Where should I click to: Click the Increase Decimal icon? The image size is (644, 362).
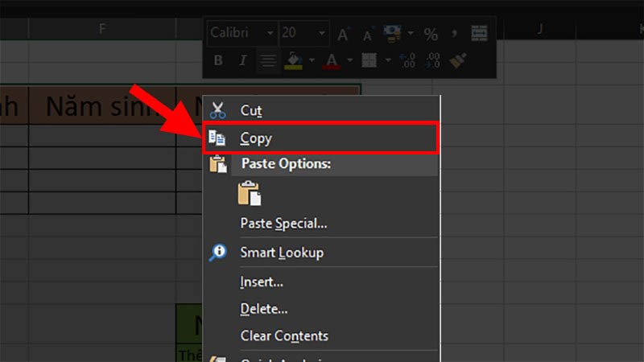[408, 60]
